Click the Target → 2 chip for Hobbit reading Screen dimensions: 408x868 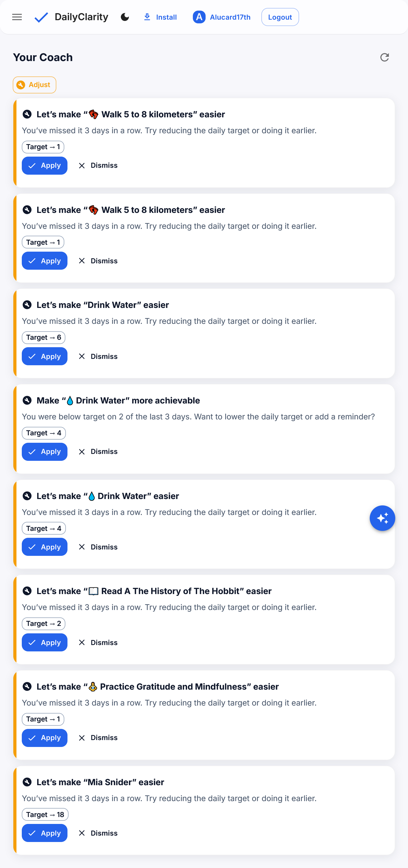click(44, 624)
